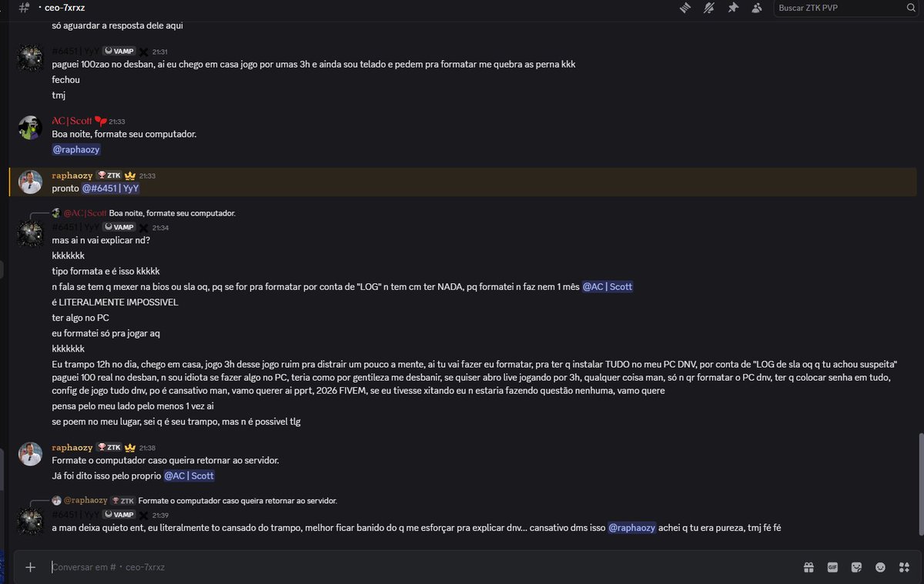Show the member list icon

coord(757,8)
